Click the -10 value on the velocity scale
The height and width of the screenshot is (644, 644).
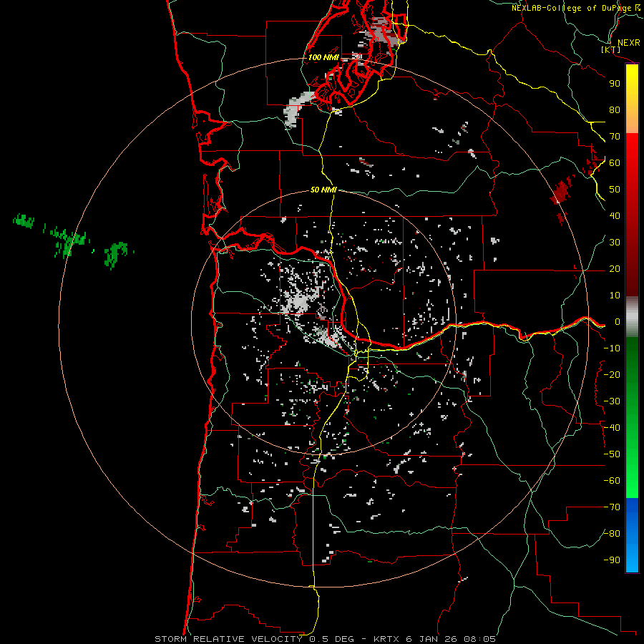pyautogui.click(x=612, y=348)
